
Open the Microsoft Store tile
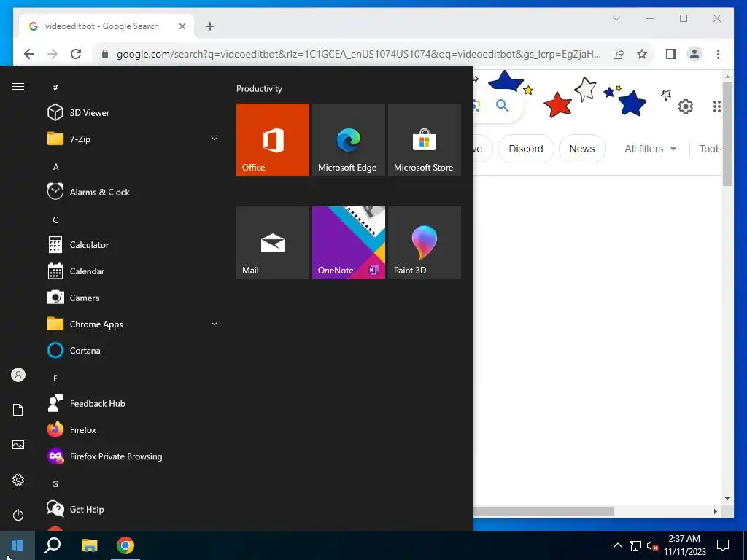(x=425, y=140)
